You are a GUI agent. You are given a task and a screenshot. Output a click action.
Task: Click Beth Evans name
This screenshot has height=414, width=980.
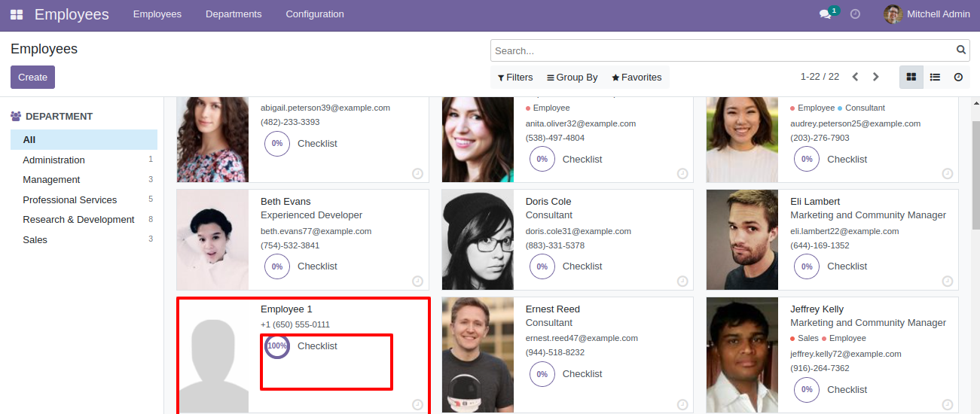point(285,202)
